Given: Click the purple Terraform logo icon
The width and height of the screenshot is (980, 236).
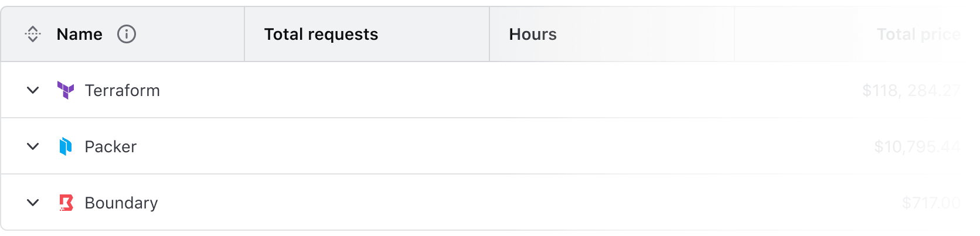Looking at the screenshot, I should coord(66,90).
